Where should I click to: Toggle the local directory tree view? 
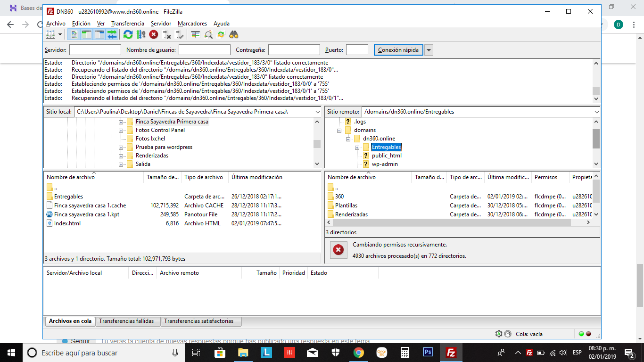point(87,34)
